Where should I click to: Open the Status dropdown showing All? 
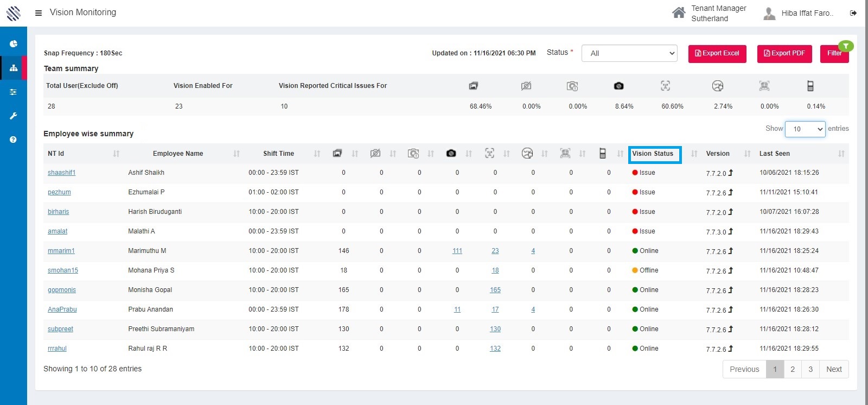click(630, 53)
